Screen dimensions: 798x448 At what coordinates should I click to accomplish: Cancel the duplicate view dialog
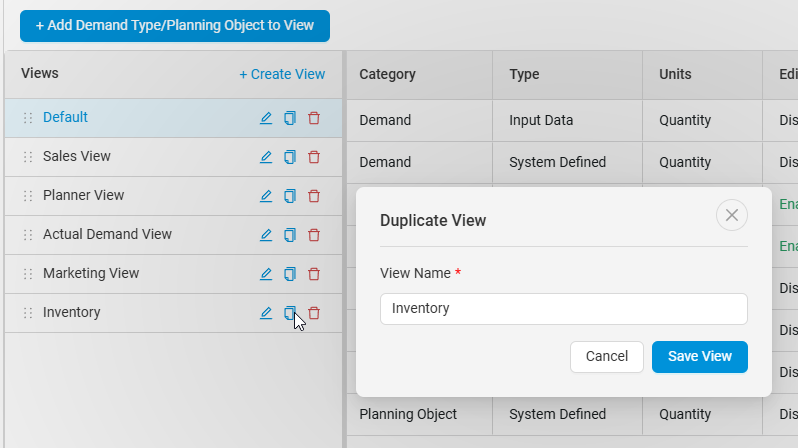pos(607,357)
